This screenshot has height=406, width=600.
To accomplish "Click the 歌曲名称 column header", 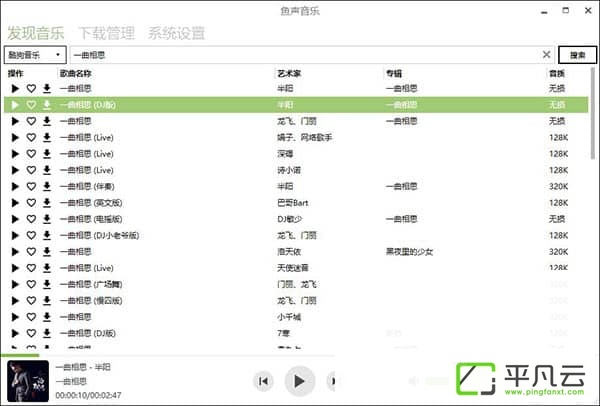I will (76, 73).
